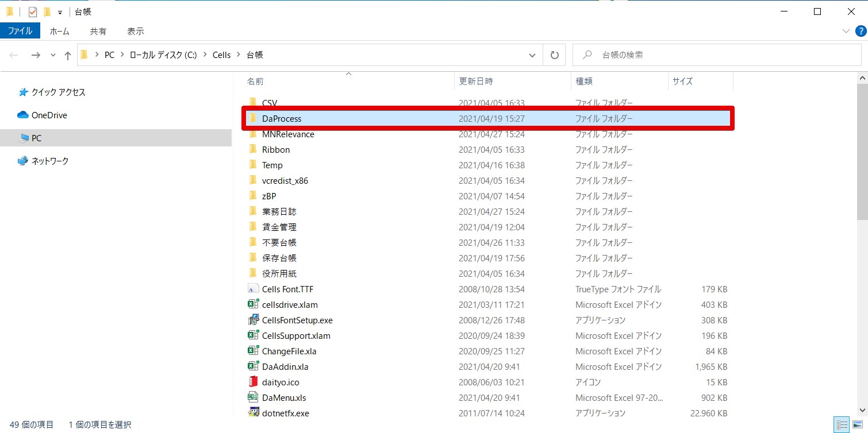
Task: Go up one folder level arrow
Action: 68,55
